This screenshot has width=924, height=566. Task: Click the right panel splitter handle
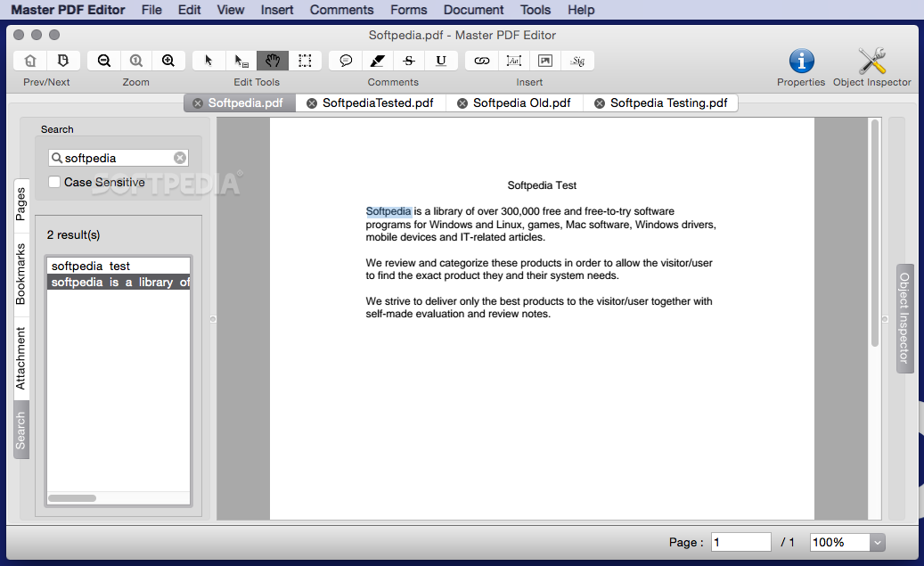885,319
